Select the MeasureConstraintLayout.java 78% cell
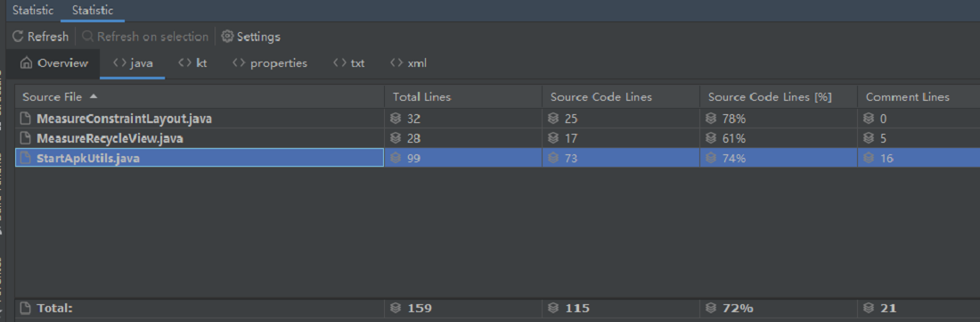Screen dimensions: 980x322 click(778, 118)
